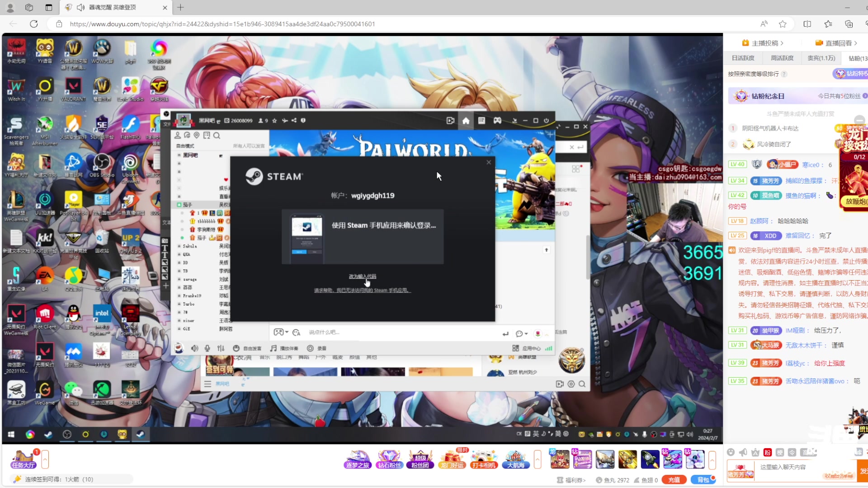The image size is (868, 488).
Task: Open a new browser tab
Action: click(x=180, y=7)
